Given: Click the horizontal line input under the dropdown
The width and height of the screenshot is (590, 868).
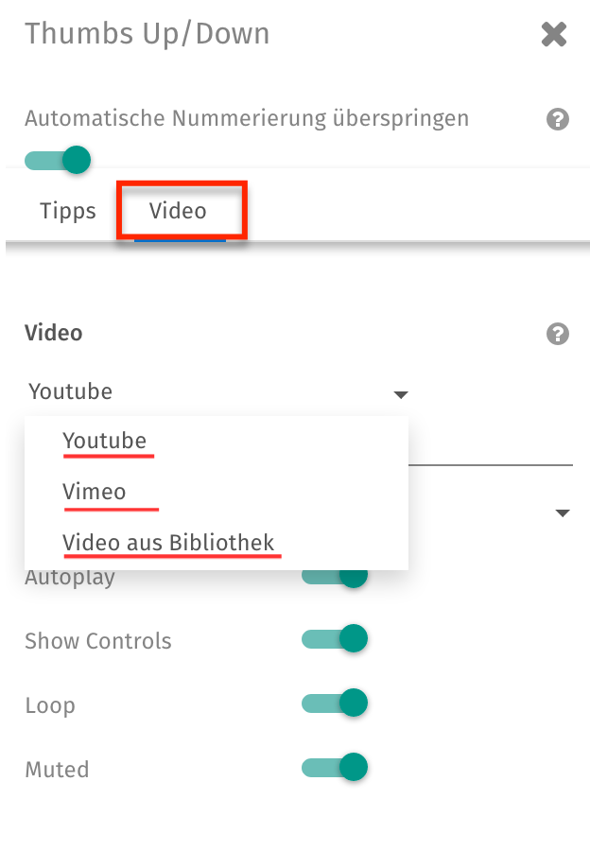Looking at the screenshot, I should coord(492,463).
